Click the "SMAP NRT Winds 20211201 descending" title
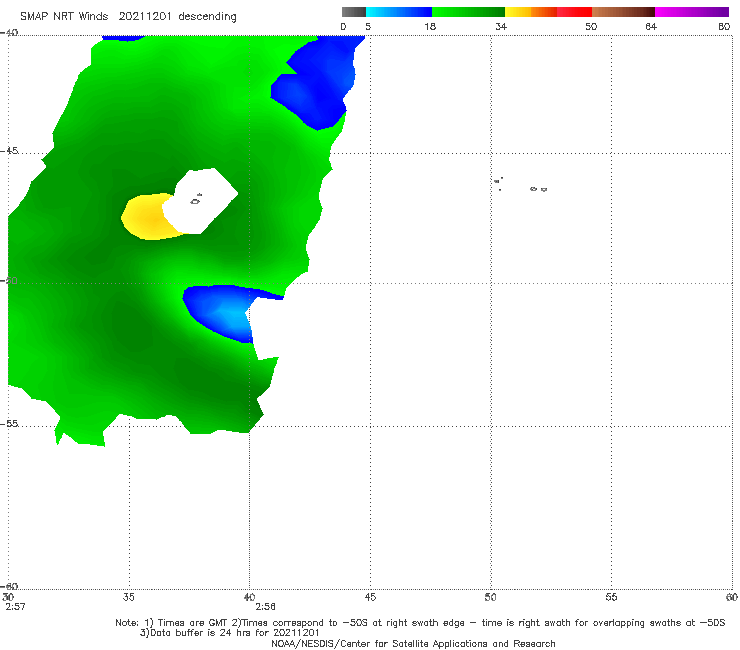This screenshot has height=650, width=740. (x=128, y=17)
